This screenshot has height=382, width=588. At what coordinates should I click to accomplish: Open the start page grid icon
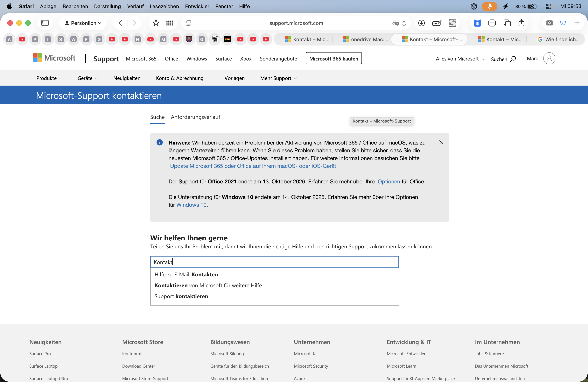170,23
